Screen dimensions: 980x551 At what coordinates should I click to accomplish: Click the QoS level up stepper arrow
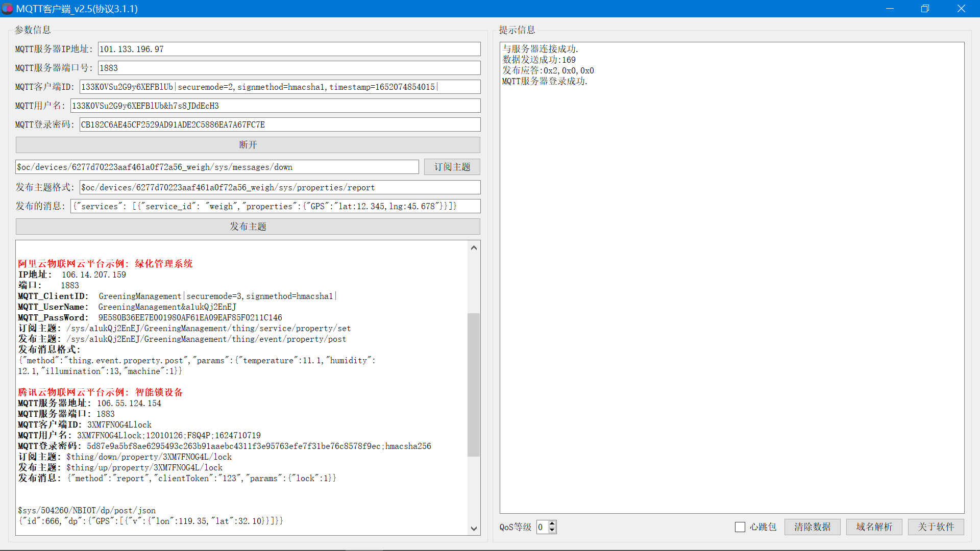pyautogui.click(x=552, y=523)
